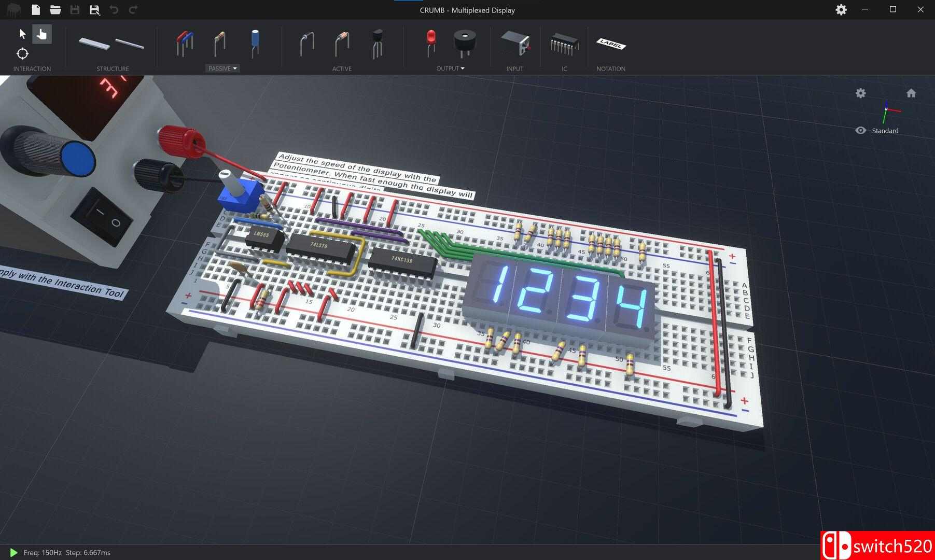Activate the hand interaction tool
Image resolution: width=935 pixels, height=560 pixels.
click(41, 34)
